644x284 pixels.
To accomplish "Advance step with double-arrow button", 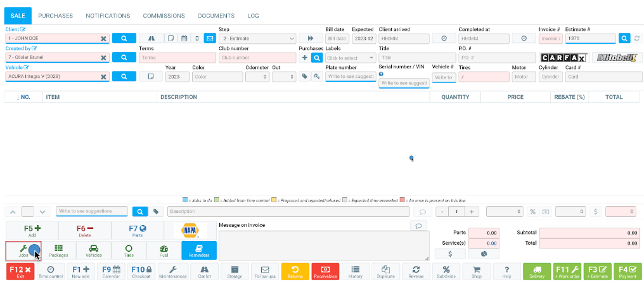I will coord(311,38).
